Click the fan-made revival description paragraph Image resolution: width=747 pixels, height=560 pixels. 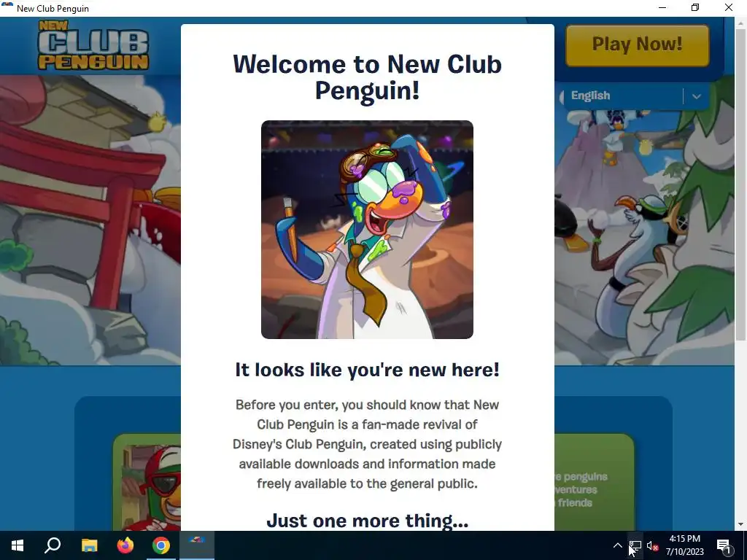367,444
